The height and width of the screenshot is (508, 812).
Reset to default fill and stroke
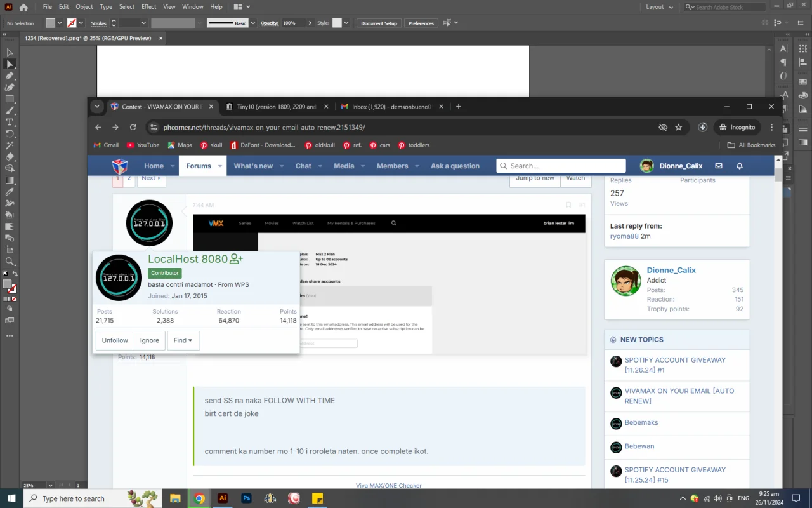pos(5,274)
